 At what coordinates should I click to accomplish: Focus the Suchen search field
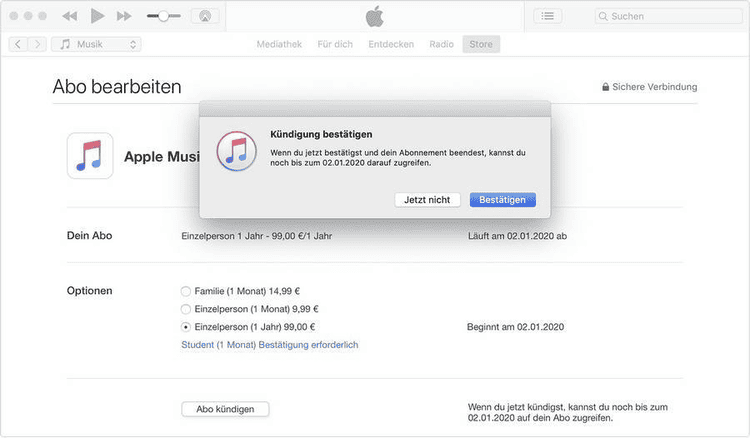(669, 16)
